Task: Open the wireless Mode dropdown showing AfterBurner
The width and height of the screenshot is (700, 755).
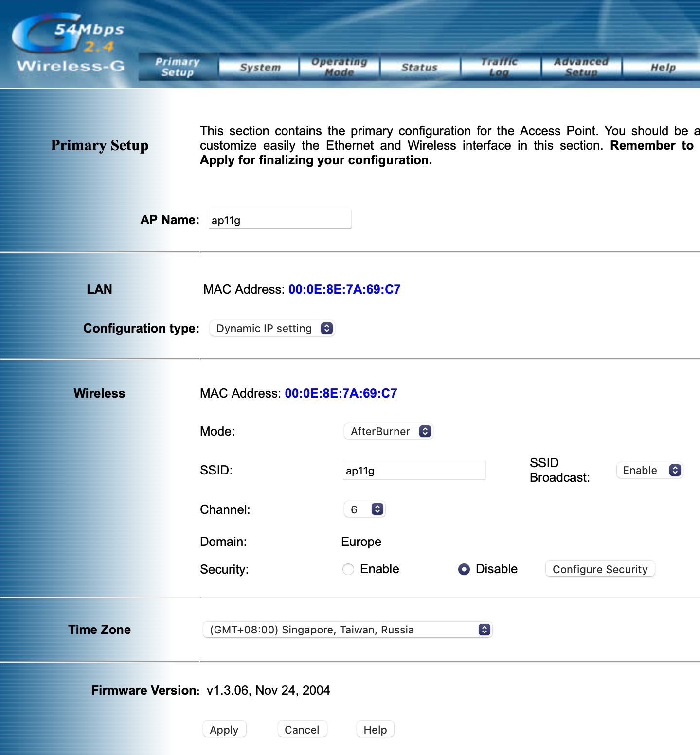Action: [388, 431]
